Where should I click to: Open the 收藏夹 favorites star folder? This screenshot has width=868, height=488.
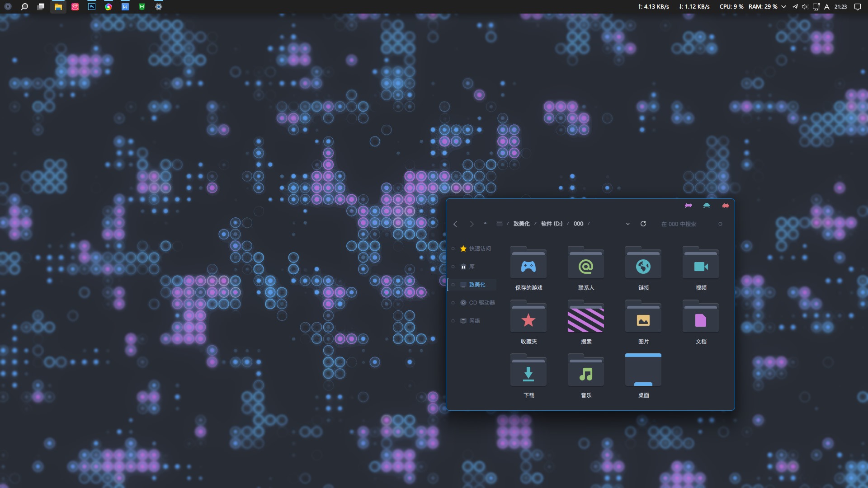click(528, 320)
